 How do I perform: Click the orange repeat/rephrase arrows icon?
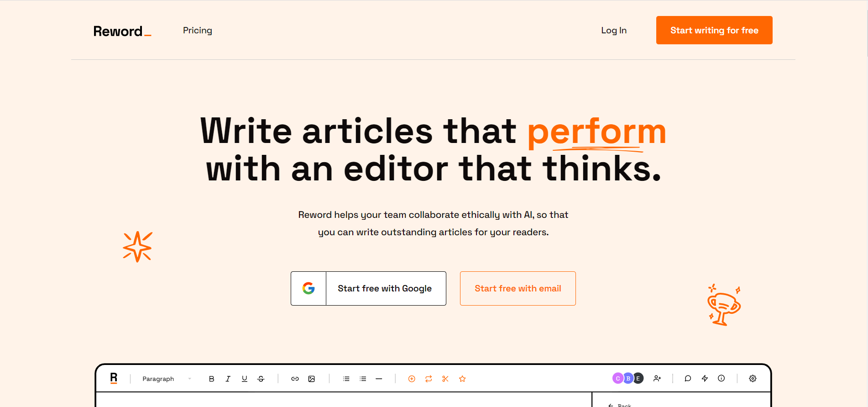coord(429,379)
